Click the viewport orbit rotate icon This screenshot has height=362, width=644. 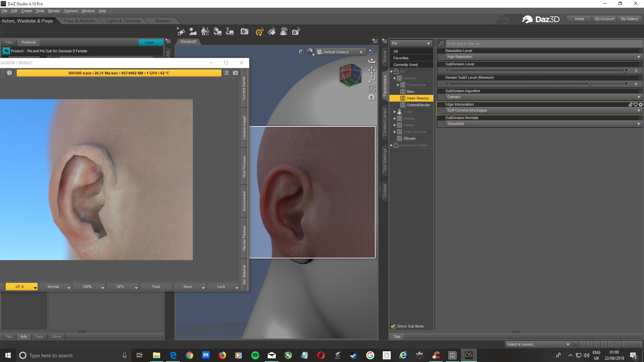[x=372, y=61]
